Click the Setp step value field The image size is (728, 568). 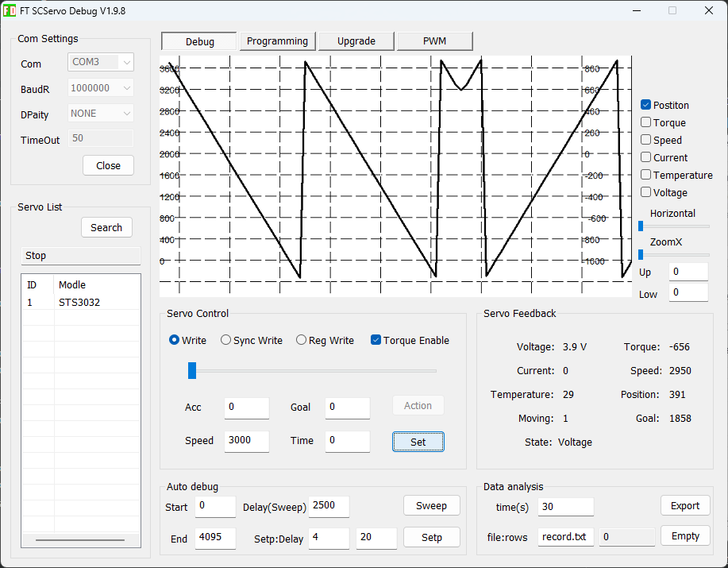coord(329,538)
